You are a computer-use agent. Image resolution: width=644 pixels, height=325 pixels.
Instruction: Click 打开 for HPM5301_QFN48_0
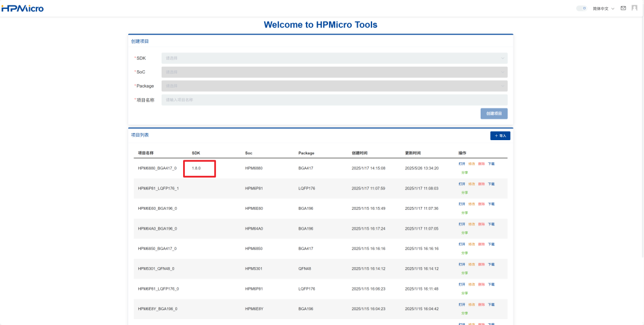(x=462, y=264)
